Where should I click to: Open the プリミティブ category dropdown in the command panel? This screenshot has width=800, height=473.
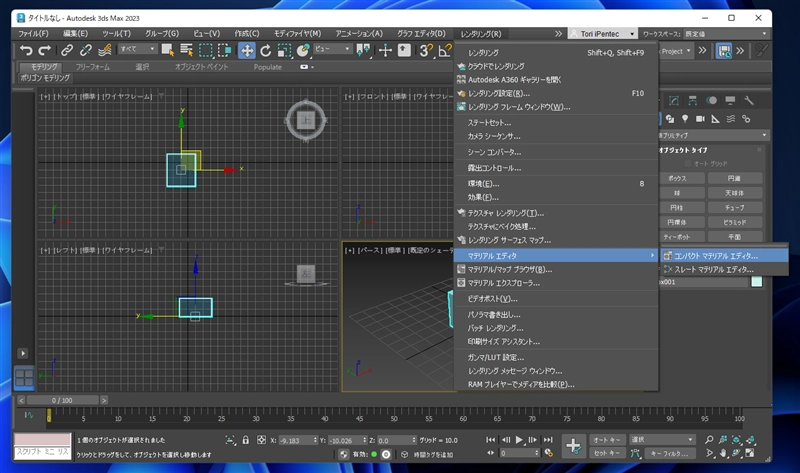point(713,135)
